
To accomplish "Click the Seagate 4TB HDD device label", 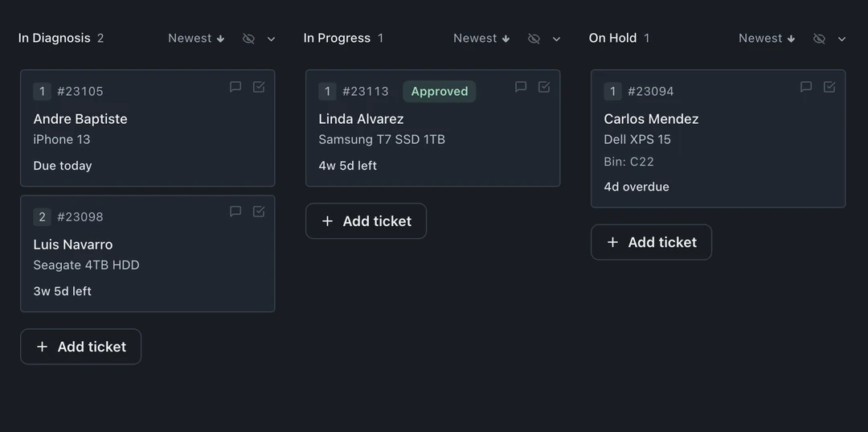I will pyautogui.click(x=86, y=265).
